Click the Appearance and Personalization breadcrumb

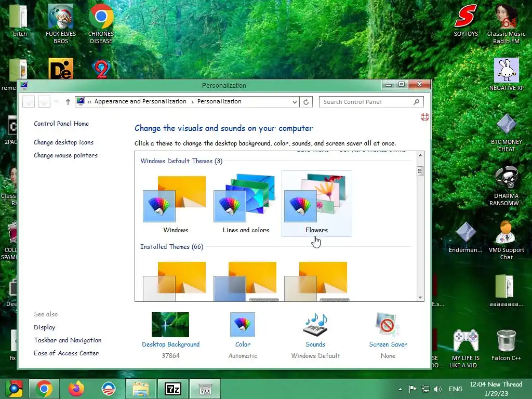coord(140,101)
